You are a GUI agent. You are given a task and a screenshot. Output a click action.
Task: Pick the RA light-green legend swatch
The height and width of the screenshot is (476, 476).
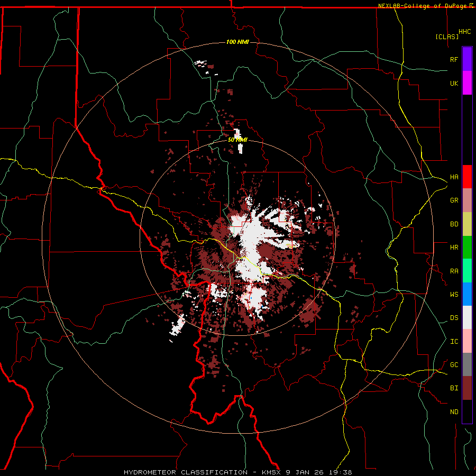point(467,271)
